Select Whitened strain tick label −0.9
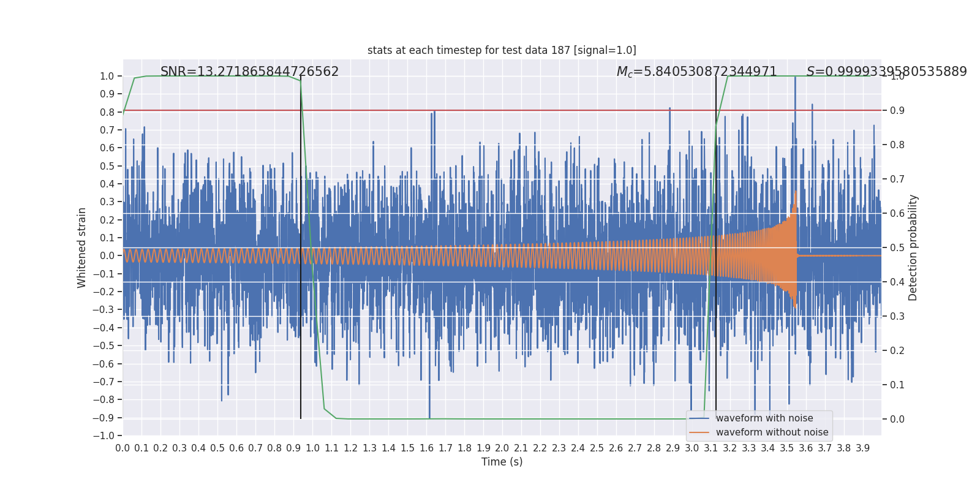The height and width of the screenshot is (490, 980). [x=104, y=418]
